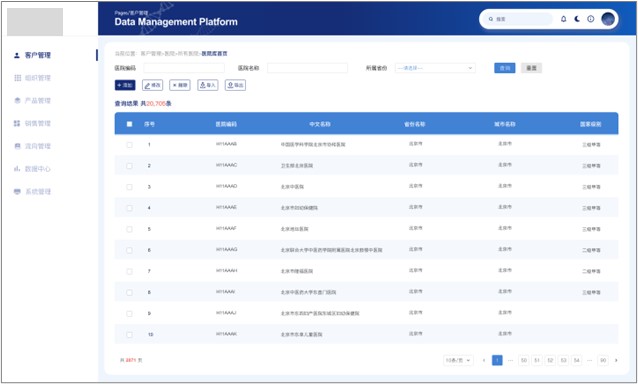Click hospital name 卫生部北京医院 in row 2
Viewport: 638px width, 384px height.
click(297, 166)
